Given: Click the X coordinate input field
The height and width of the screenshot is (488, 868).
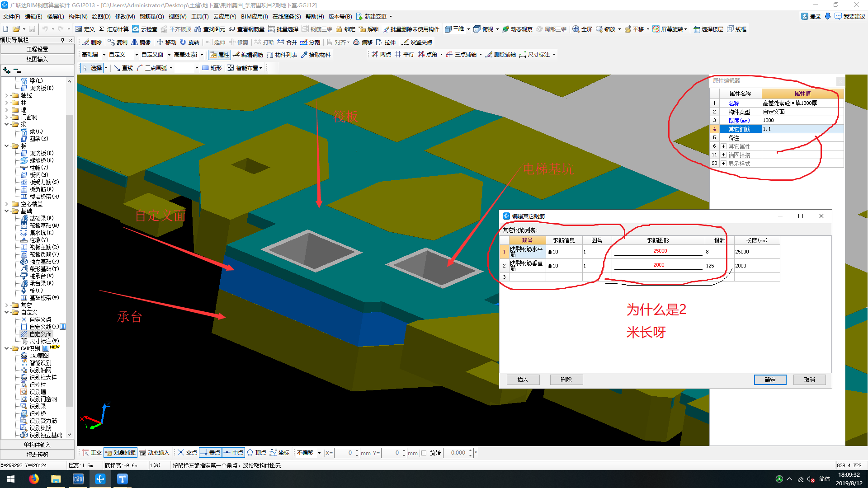Looking at the screenshot, I should tap(347, 453).
